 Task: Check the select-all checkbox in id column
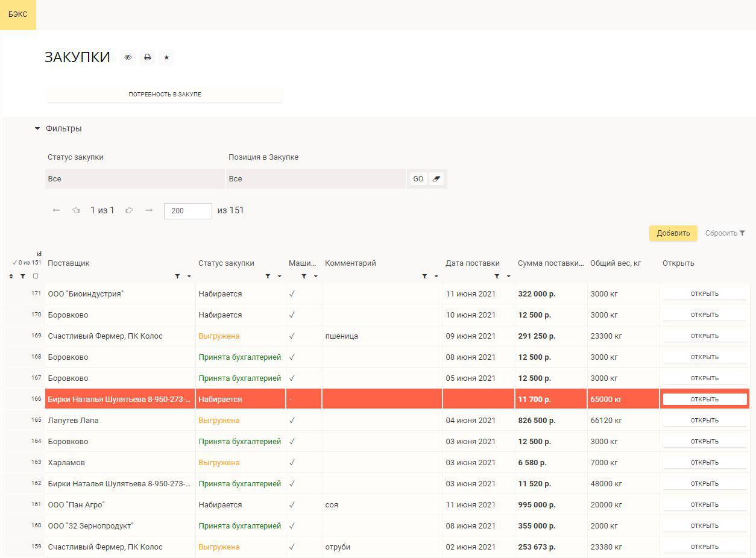click(x=36, y=277)
